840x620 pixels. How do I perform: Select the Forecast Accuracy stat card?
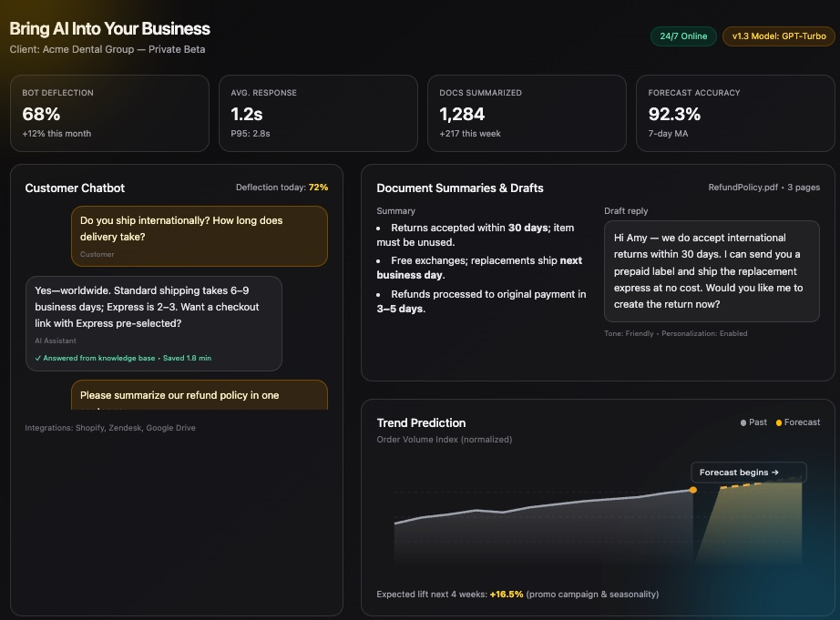coord(735,113)
